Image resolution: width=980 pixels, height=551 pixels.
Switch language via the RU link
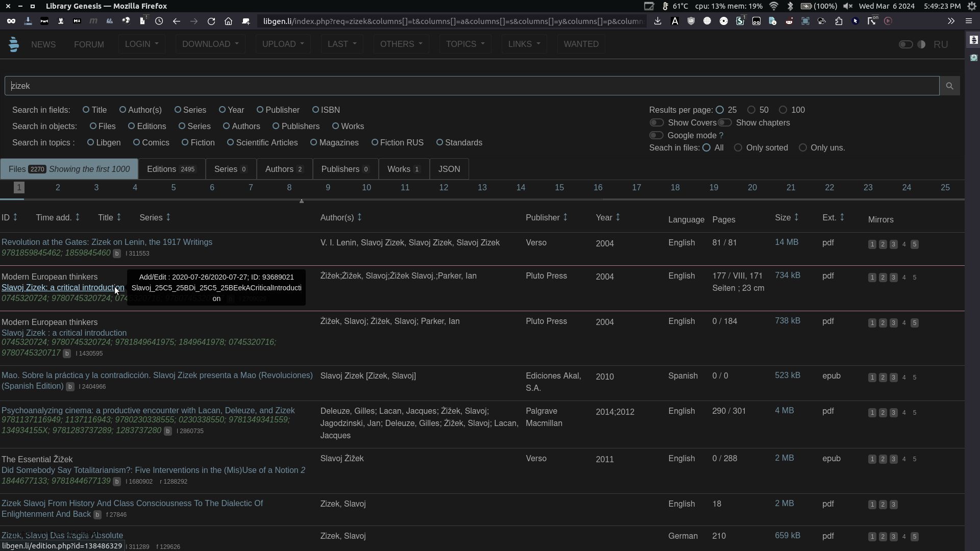point(941,45)
